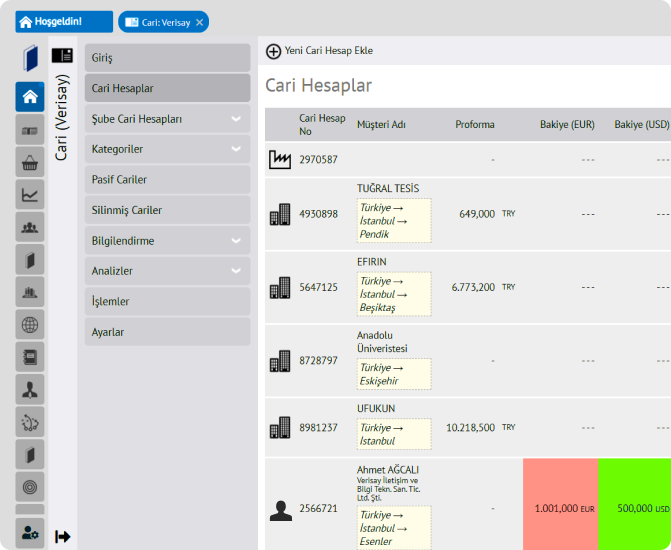This screenshot has width=671, height=550.
Task: Click customer name TUĞRAL TESİS
Action: tap(388, 188)
